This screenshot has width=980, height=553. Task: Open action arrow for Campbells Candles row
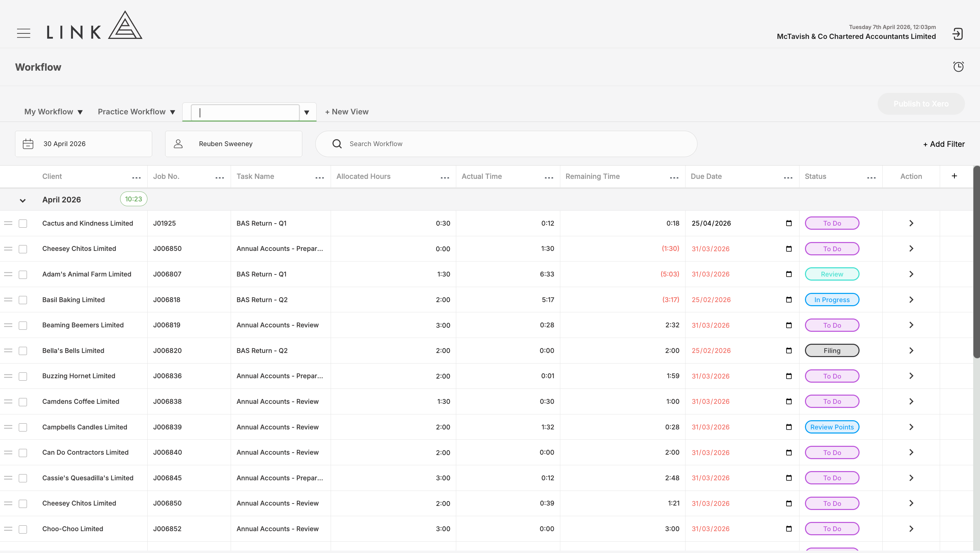click(911, 427)
